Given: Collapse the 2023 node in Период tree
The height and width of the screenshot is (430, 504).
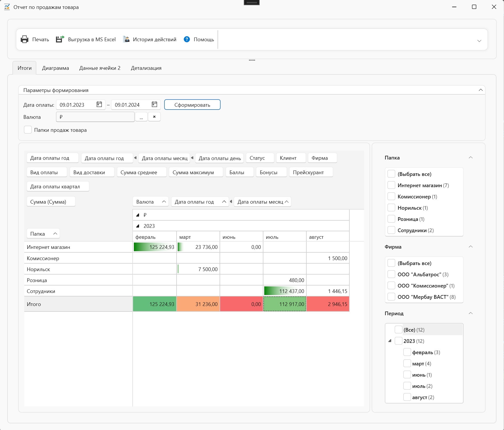Looking at the screenshot, I should (x=390, y=341).
